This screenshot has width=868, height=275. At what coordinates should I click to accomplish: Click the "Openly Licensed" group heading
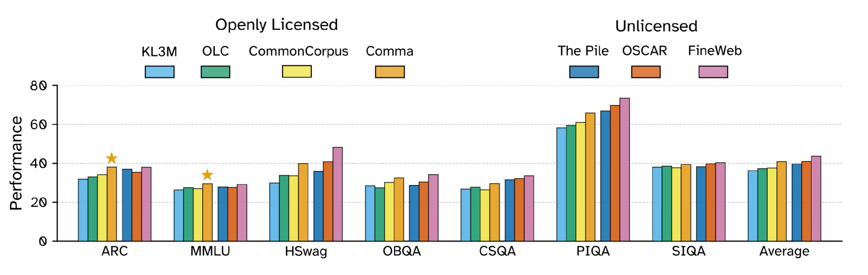coord(276,25)
